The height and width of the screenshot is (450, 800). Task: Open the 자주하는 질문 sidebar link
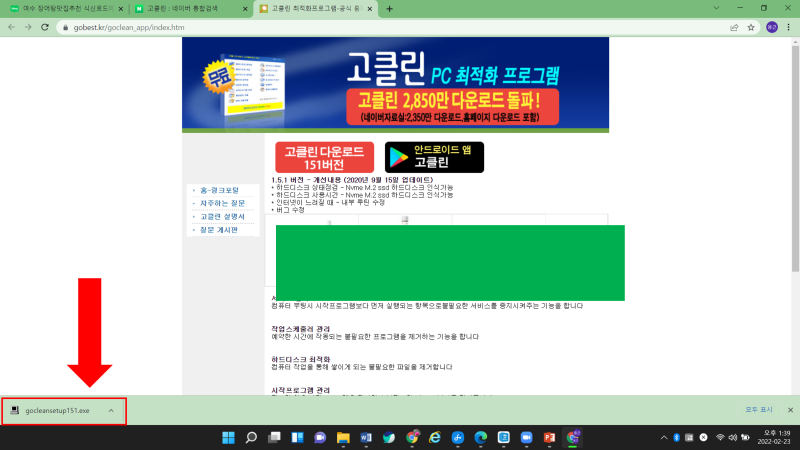[x=222, y=203]
